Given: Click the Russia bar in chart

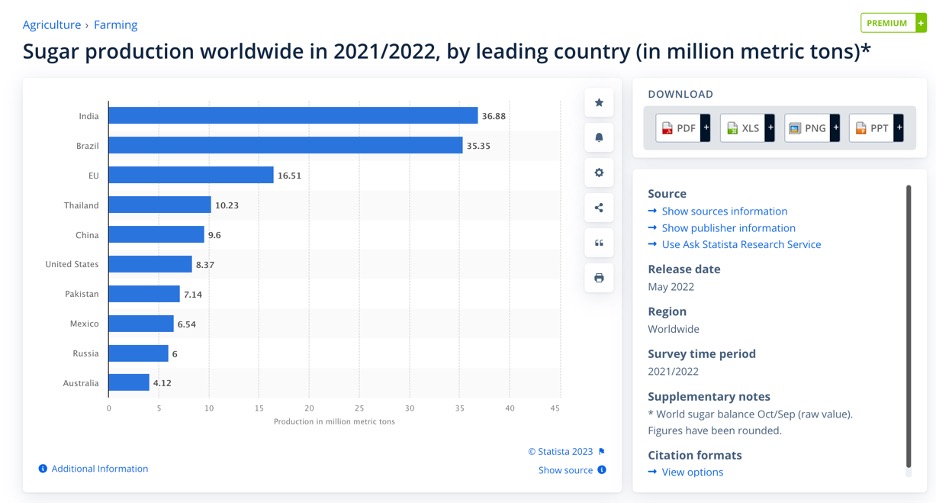Looking at the screenshot, I should point(138,354).
